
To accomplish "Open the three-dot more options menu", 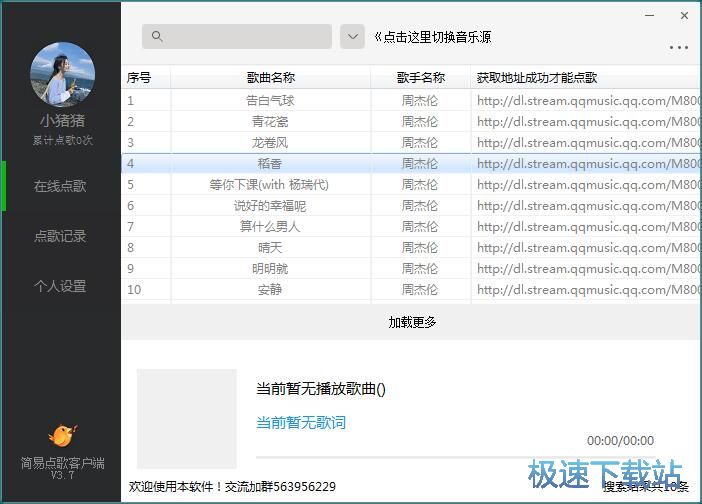I will click(x=679, y=48).
